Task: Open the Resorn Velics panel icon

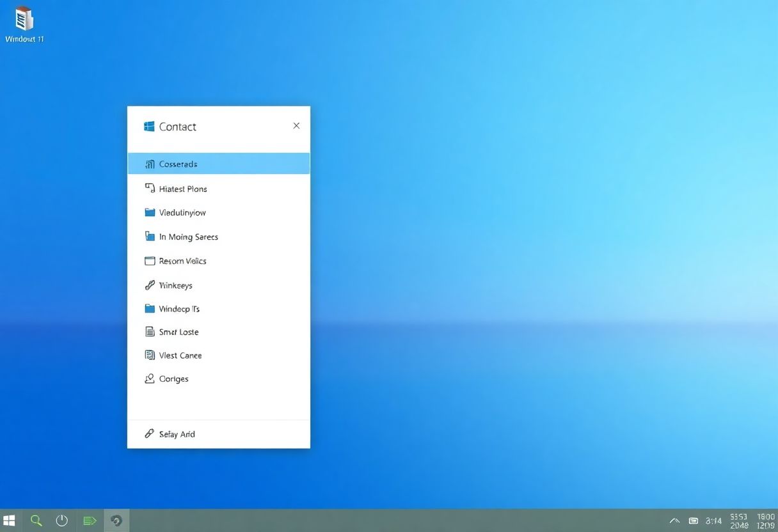Action: 150,261
